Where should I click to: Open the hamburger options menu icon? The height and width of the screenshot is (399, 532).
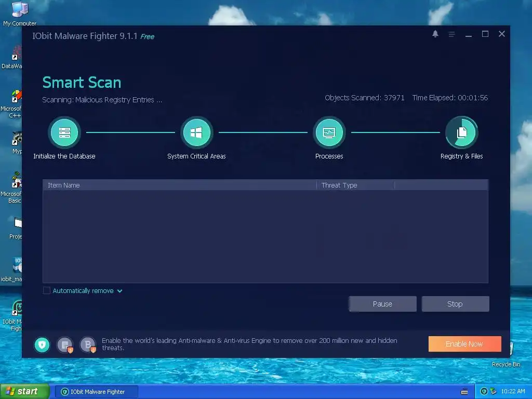coord(451,34)
